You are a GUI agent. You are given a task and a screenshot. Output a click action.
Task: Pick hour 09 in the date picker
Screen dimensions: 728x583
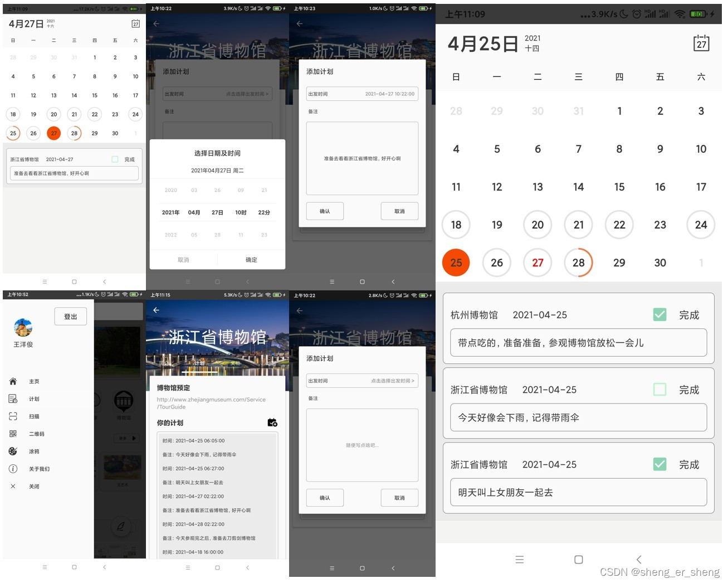[241, 191]
